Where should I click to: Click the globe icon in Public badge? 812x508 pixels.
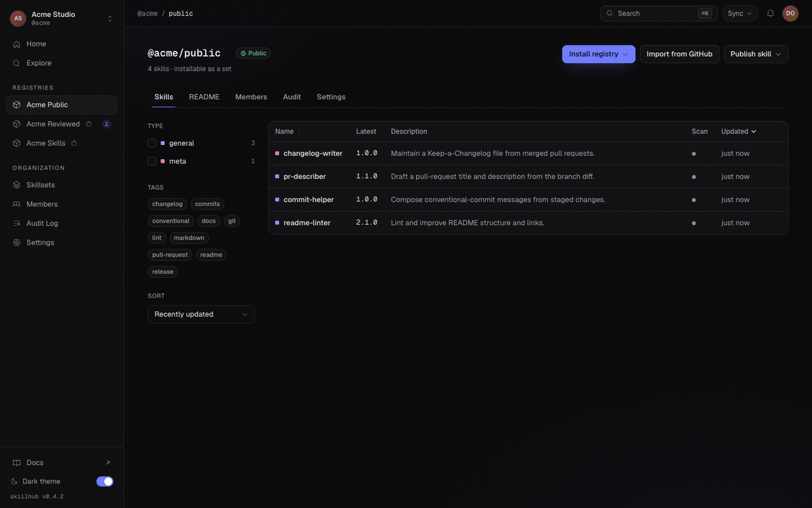(x=244, y=54)
